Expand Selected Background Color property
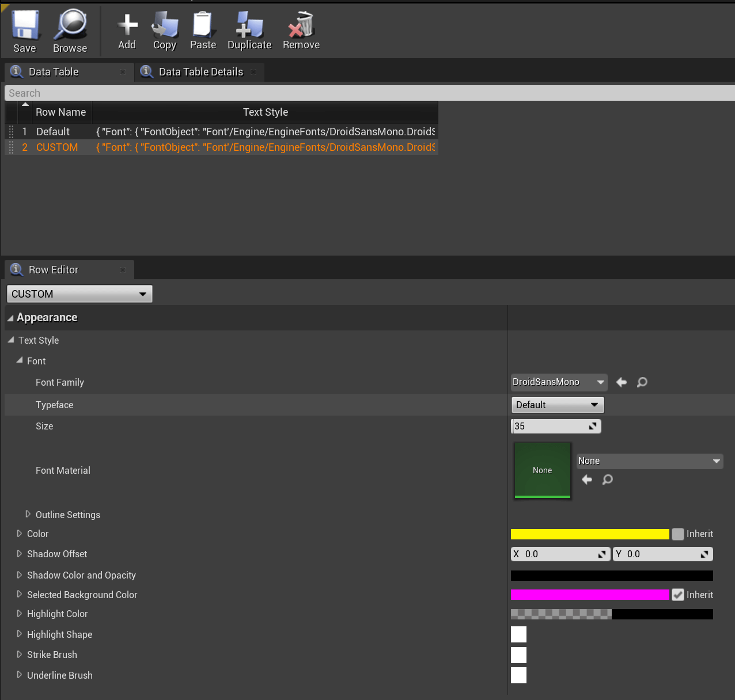The height and width of the screenshot is (700, 735). [19, 594]
